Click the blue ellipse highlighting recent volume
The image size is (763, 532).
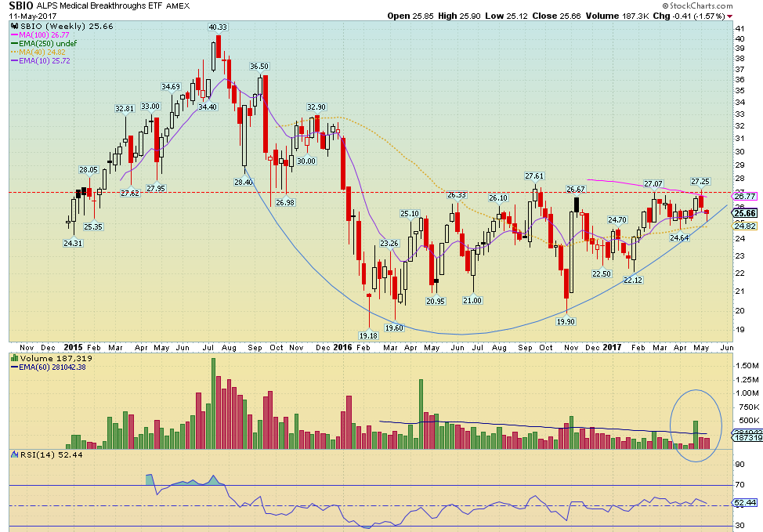(696, 425)
